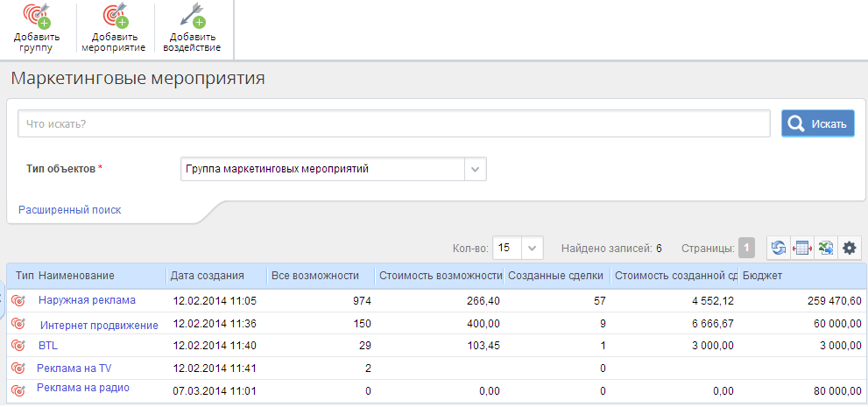Open the Реклама на TV link
Screen dimensions: 868x407
(74, 368)
